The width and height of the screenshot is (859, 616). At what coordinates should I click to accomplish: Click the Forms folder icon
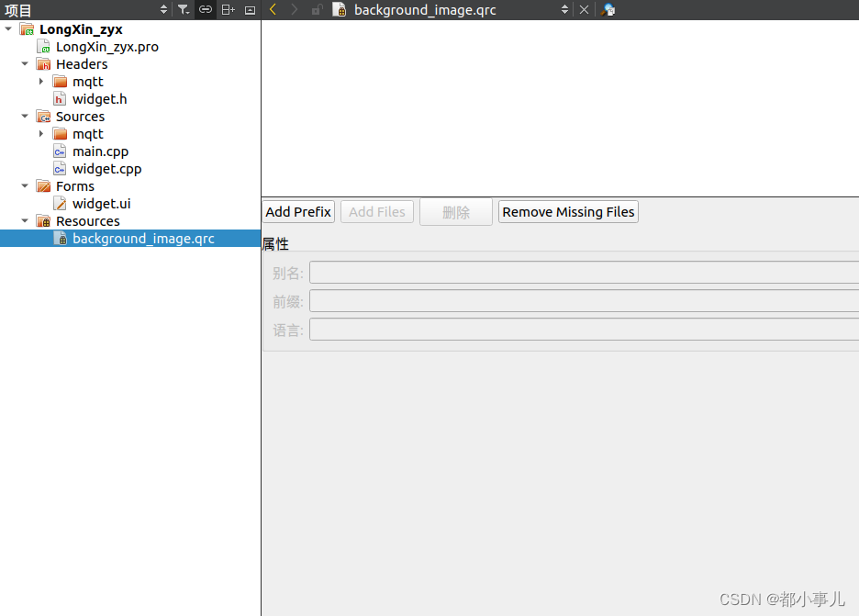43,185
